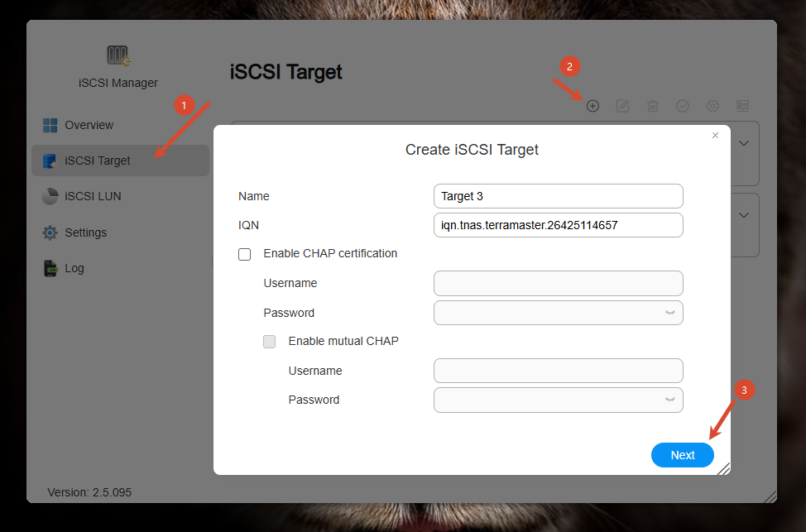Screen dimensions: 806x532
Task: Click the CHAP Password field
Action: pos(559,313)
